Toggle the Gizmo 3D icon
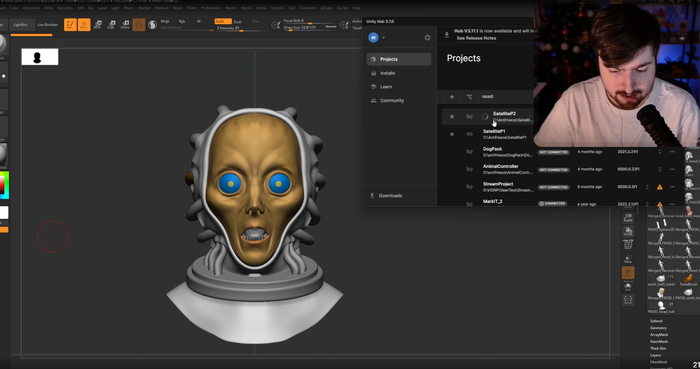The height and width of the screenshot is (369, 700). point(139,25)
